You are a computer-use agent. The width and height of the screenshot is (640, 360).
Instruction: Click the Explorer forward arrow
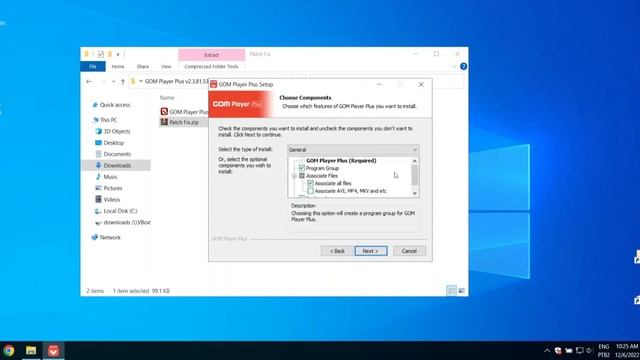coord(102,82)
